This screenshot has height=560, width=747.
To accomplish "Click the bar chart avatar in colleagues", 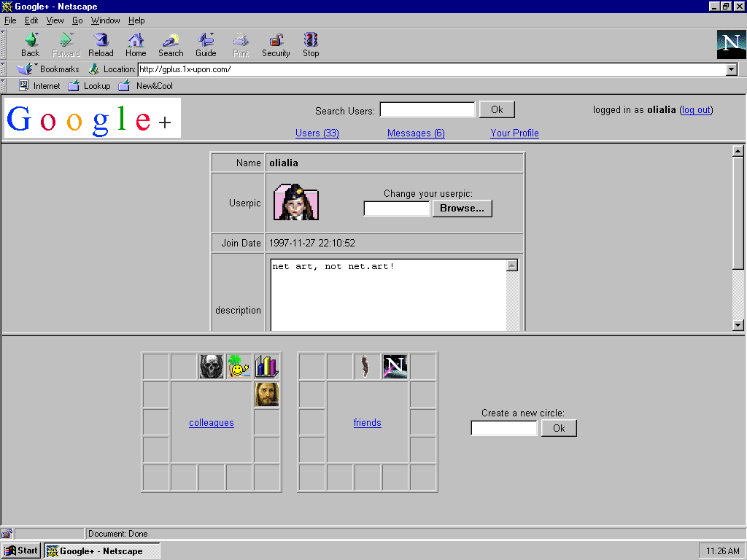I will click(267, 366).
